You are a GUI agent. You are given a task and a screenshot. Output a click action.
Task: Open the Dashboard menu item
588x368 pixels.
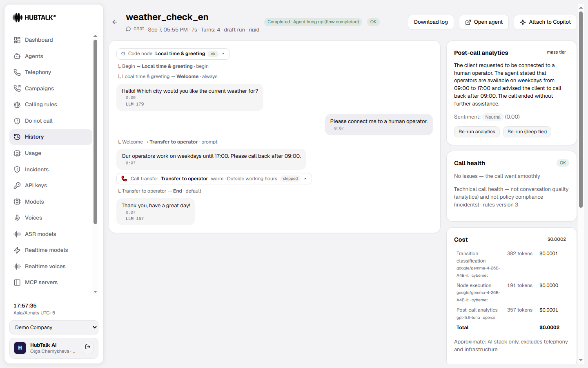tap(51, 40)
